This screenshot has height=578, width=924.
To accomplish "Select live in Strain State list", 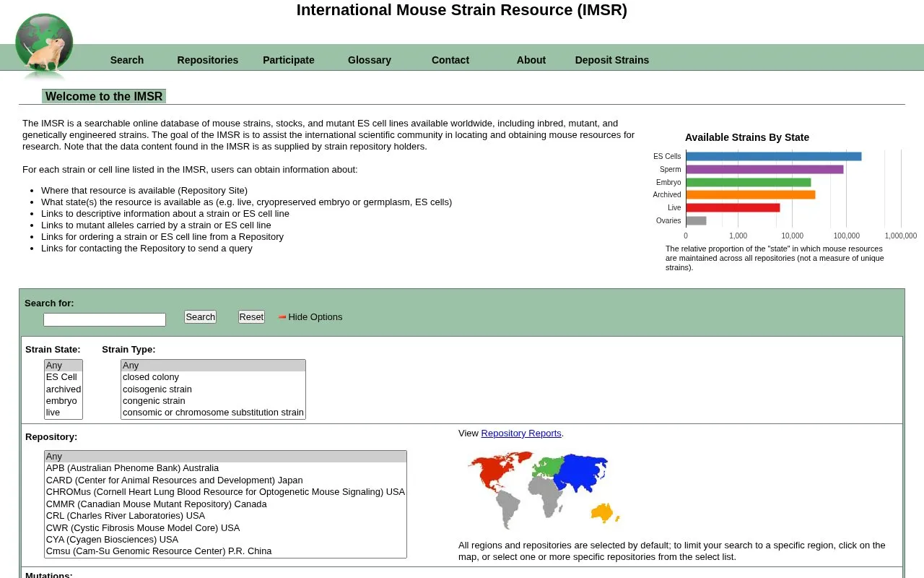I will click(x=64, y=413).
